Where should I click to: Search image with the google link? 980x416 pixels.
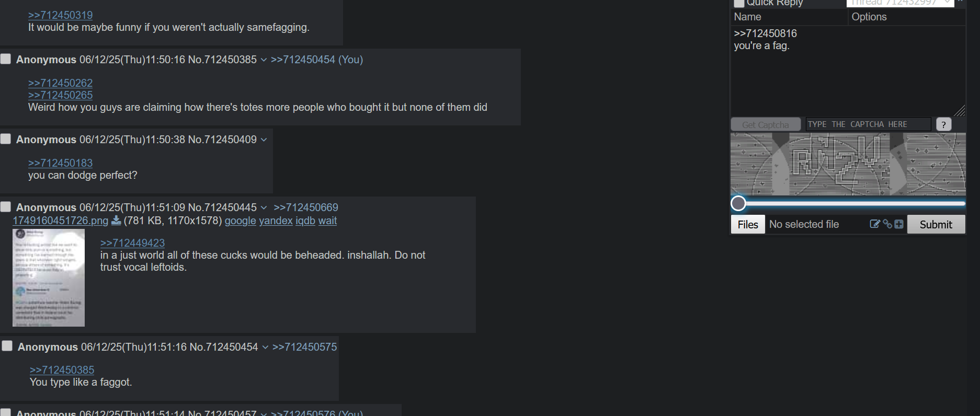tap(241, 221)
